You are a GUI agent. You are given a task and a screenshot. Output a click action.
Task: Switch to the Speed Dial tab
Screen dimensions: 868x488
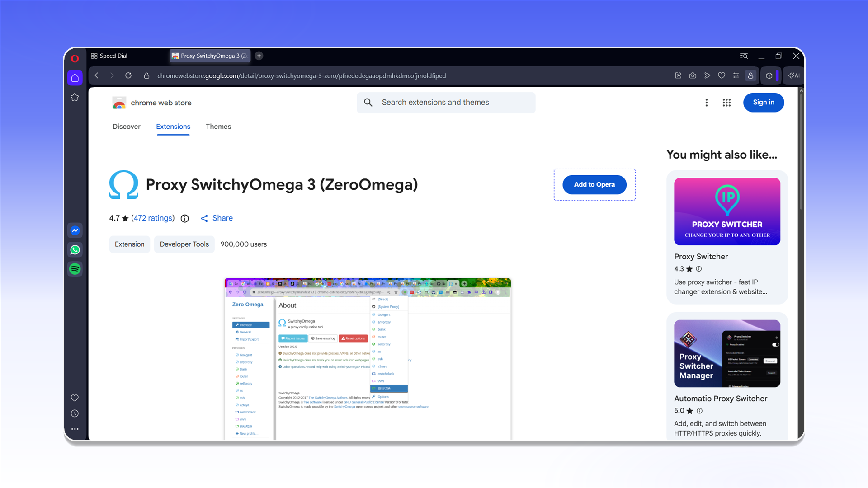point(109,56)
